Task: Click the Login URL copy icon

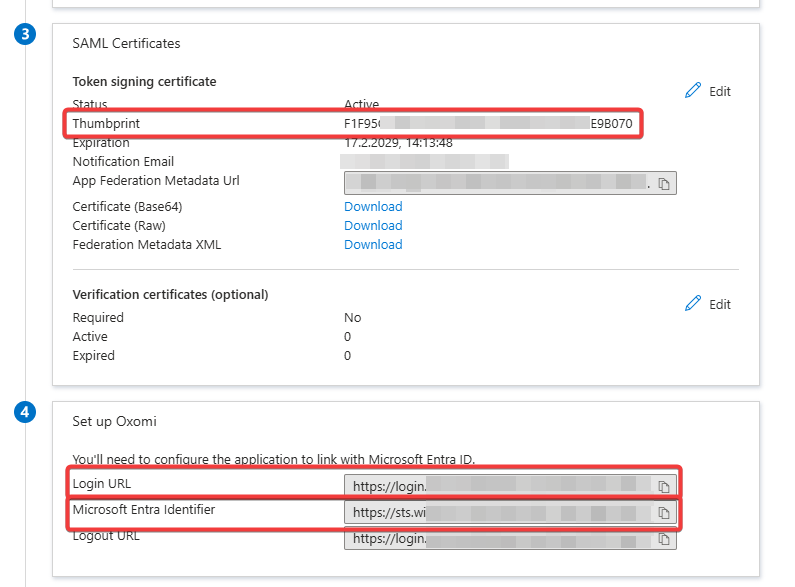Action: tap(664, 486)
